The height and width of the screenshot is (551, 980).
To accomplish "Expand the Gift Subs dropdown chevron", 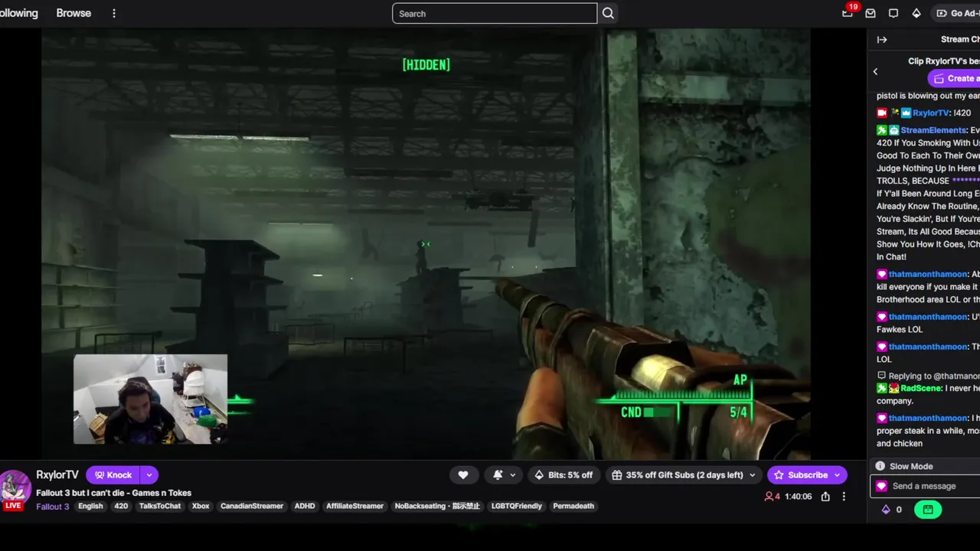I will click(752, 475).
